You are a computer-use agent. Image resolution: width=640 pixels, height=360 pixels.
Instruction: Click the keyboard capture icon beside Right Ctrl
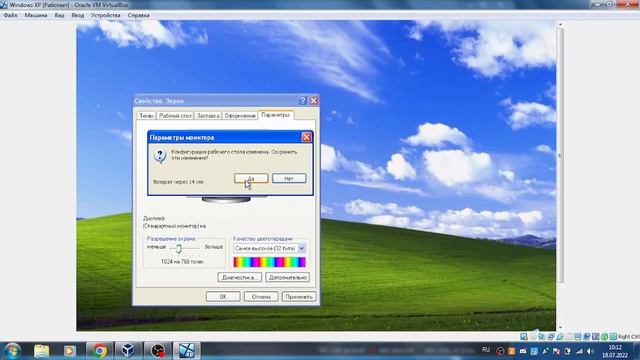[x=613, y=337]
